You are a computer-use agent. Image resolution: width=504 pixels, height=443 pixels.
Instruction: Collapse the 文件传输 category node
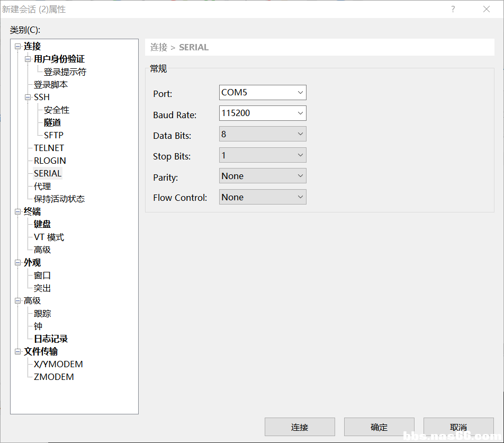tap(17, 352)
